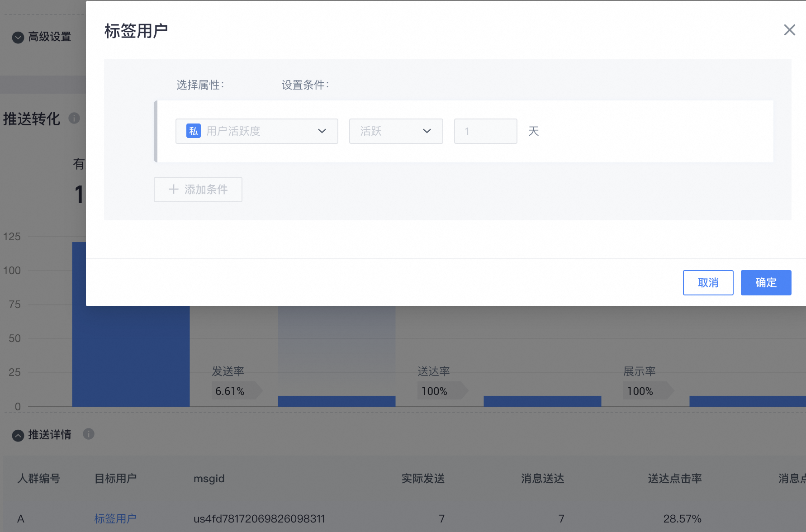The width and height of the screenshot is (806, 532).
Task: Click msgid value us4fd78172069826098311
Action: (x=259, y=518)
